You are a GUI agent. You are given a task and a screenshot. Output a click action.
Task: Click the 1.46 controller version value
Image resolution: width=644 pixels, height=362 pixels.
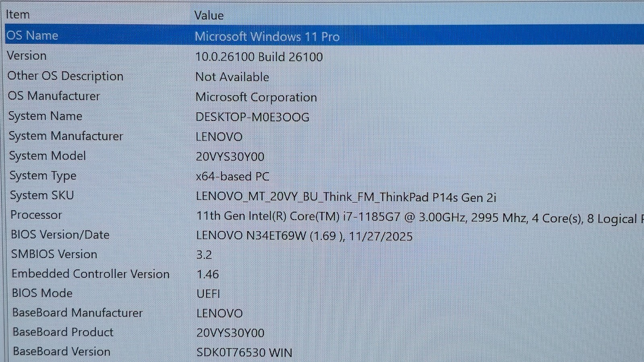pos(208,274)
